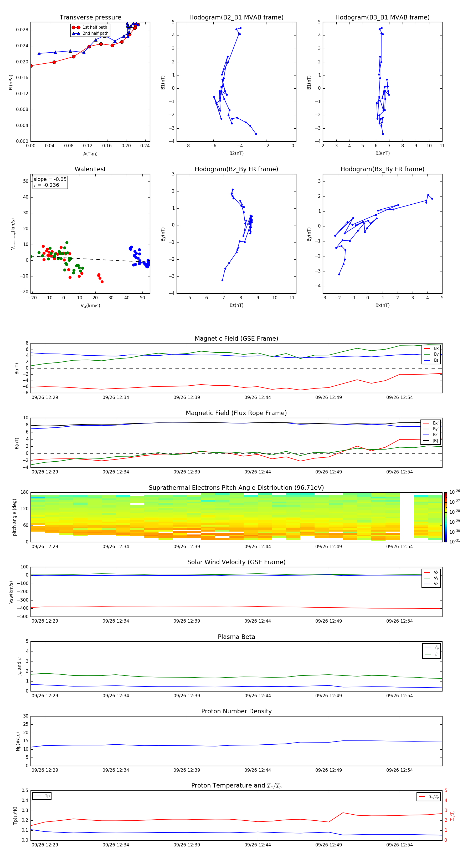Click the 'Tp' legend entry
Viewport: 473px width, 868px height.
point(42,796)
